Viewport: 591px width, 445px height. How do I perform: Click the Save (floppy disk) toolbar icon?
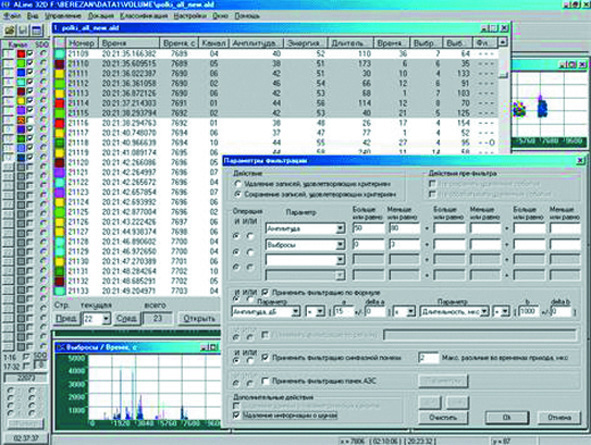point(23,30)
